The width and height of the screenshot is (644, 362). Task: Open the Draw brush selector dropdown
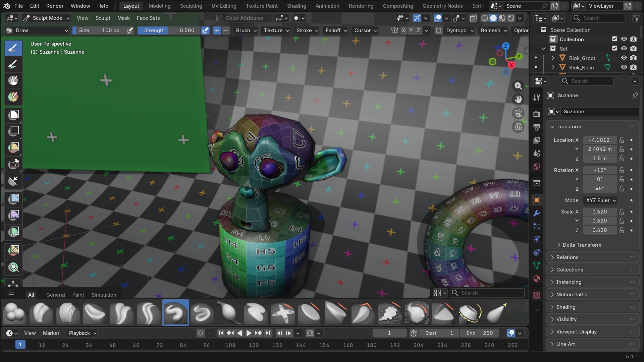click(37, 31)
